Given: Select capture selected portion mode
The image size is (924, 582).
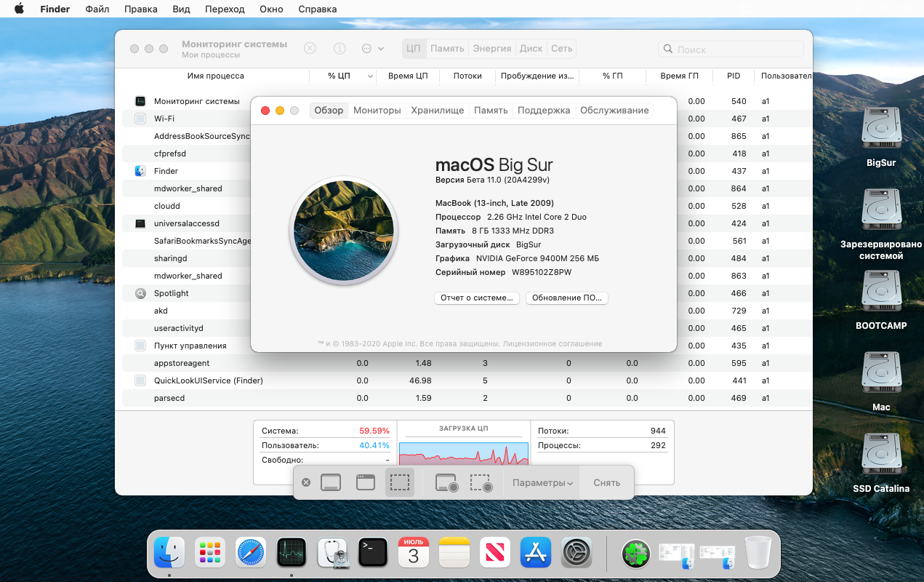Looking at the screenshot, I should point(400,482).
